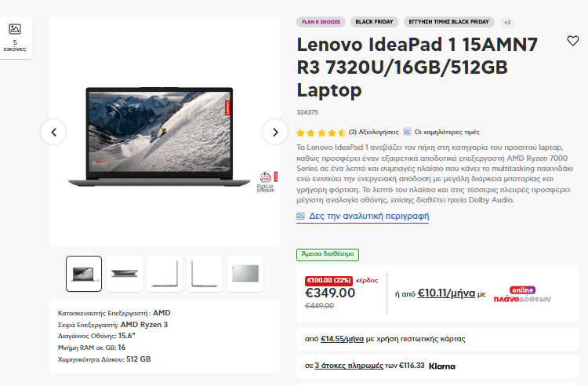This screenshot has width=588, height=386.
Task: Select the PLAN K SNOOZE tag
Action: tap(321, 22)
